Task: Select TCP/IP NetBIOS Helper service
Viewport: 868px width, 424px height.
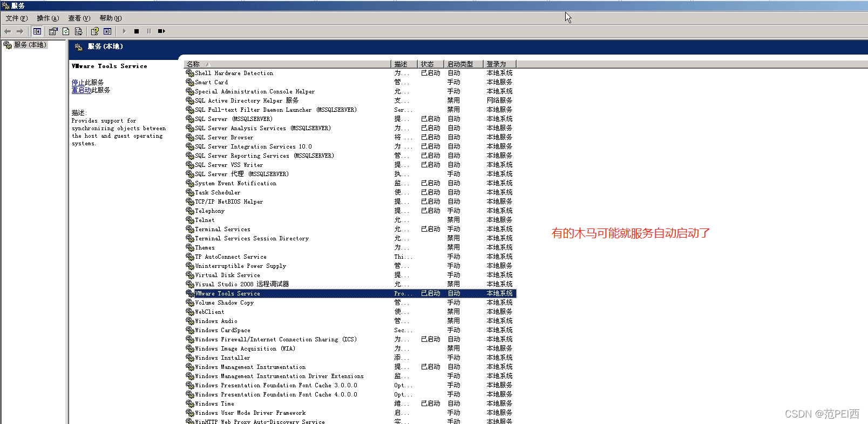Action: click(x=350, y=201)
